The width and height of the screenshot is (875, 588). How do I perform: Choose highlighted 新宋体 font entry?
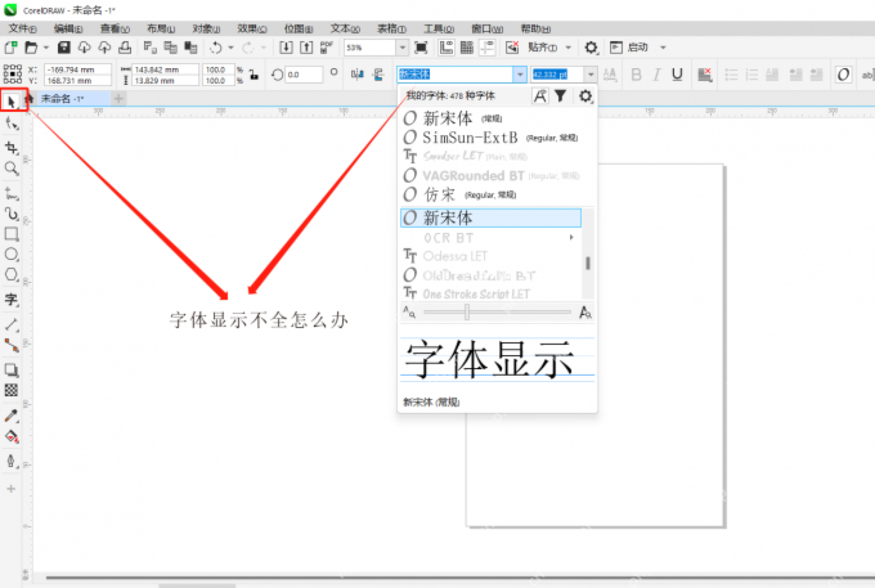pyautogui.click(x=490, y=217)
